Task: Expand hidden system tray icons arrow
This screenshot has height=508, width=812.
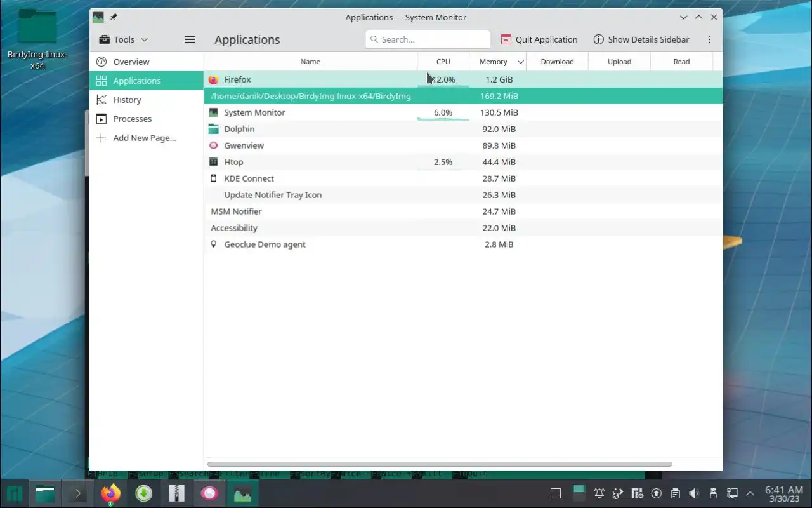Action: pos(750,493)
